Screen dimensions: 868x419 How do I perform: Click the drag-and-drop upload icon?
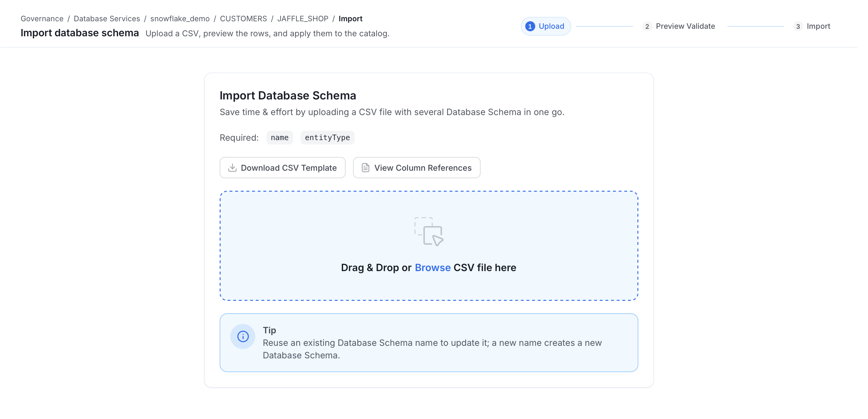tap(429, 232)
